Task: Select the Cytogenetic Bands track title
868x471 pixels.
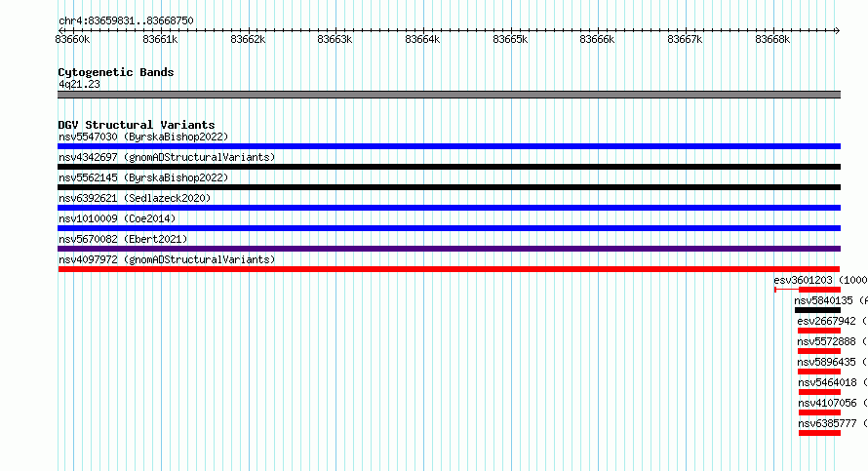Action: 116,72
